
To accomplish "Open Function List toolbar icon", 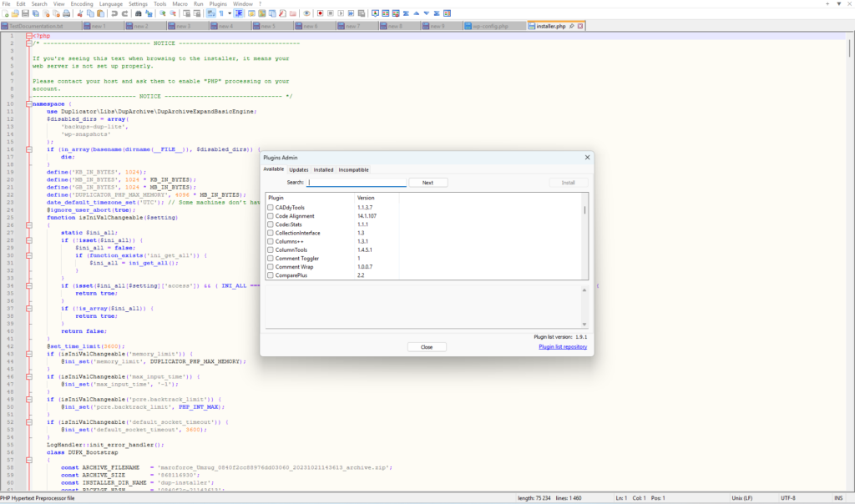I will pos(282,13).
